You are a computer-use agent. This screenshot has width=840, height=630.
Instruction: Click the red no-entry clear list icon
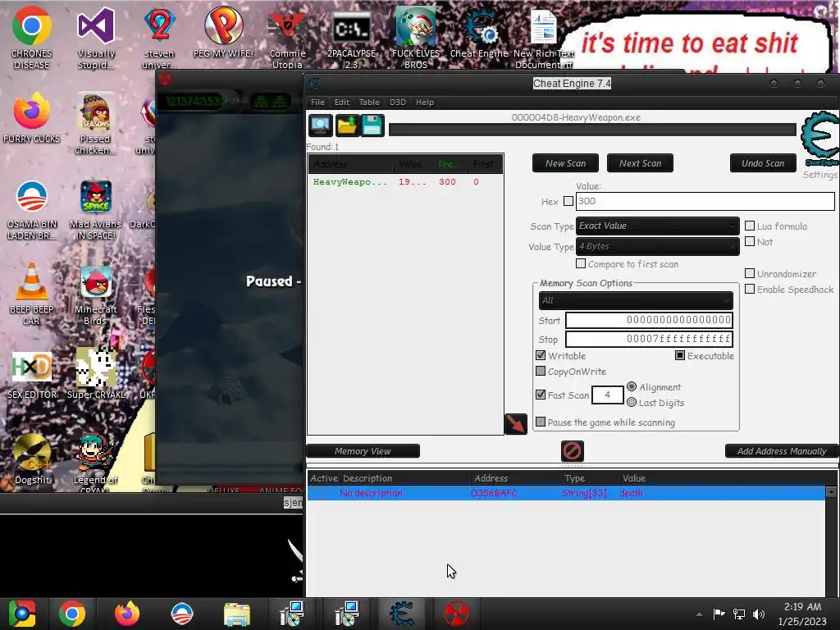[572, 451]
